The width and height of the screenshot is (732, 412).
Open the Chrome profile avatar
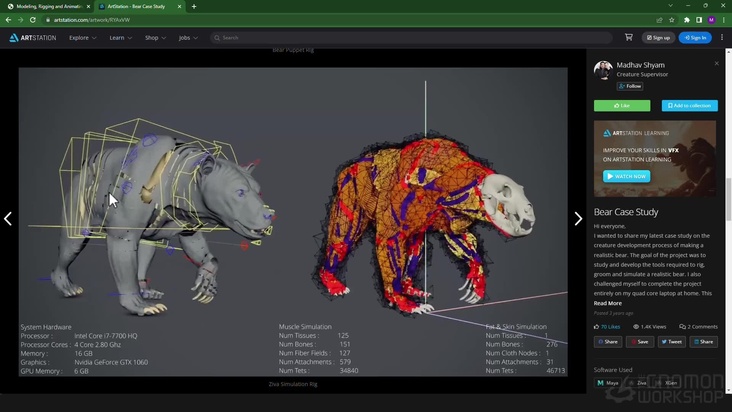click(711, 20)
